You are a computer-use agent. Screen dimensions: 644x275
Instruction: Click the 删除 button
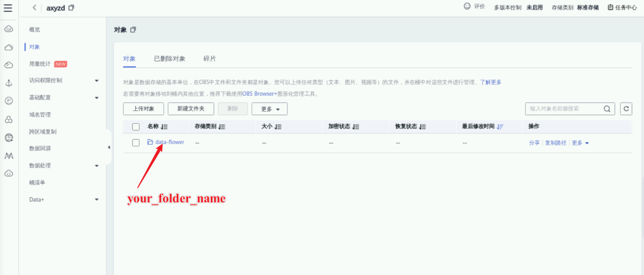pos(233,109)
